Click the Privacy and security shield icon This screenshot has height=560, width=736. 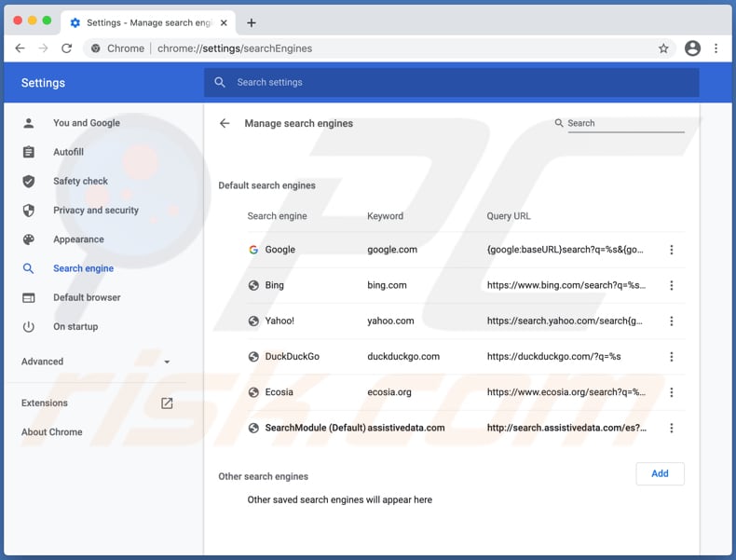pos(29,211)
